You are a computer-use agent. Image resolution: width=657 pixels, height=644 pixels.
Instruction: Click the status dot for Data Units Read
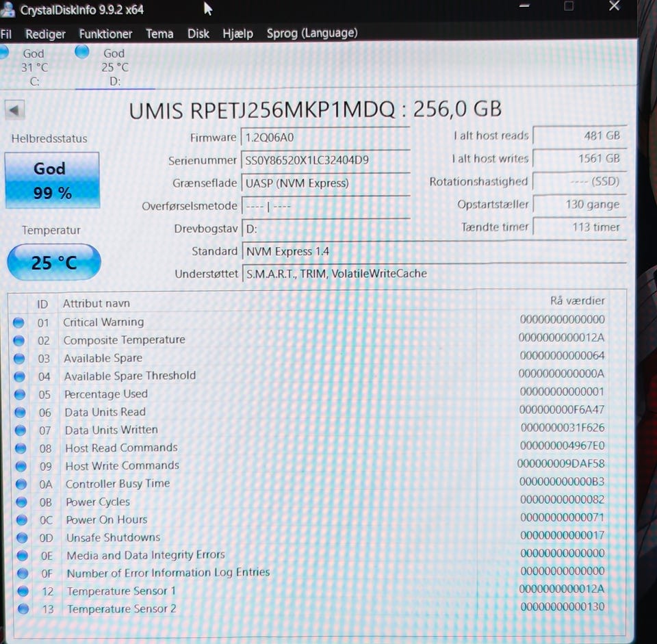click(20, 412)
